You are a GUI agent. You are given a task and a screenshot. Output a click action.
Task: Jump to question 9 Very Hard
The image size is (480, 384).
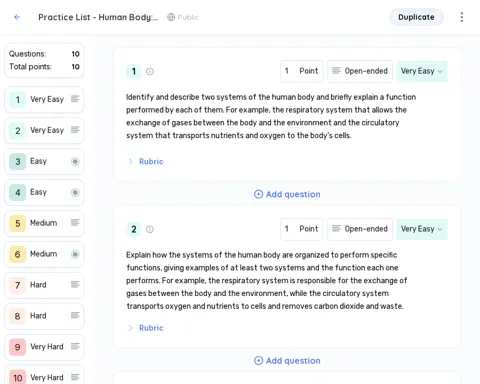pyautogui.click(x=44, y=347)
